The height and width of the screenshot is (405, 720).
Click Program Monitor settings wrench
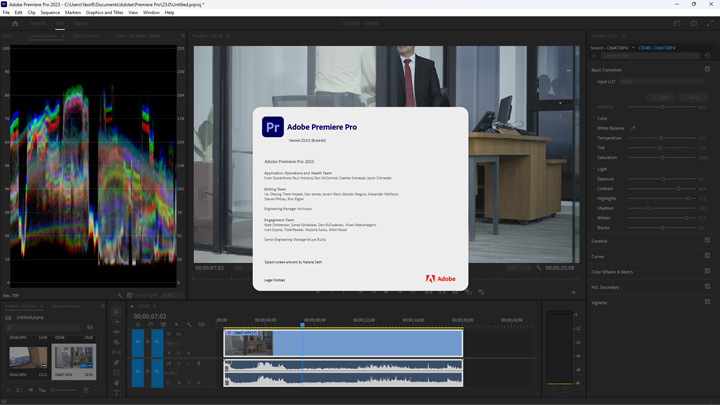tap(539, 268)
